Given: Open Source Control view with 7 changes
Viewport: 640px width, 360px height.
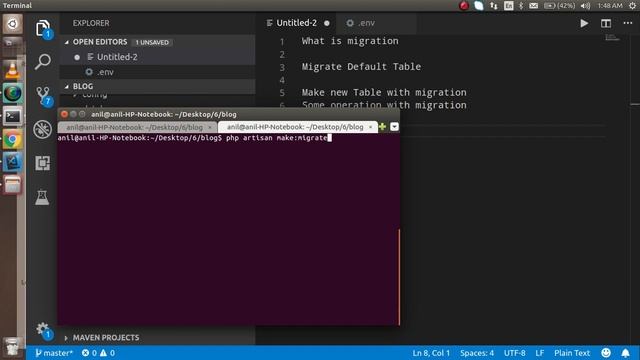Looking at the screenshot, I should point(43,96).
